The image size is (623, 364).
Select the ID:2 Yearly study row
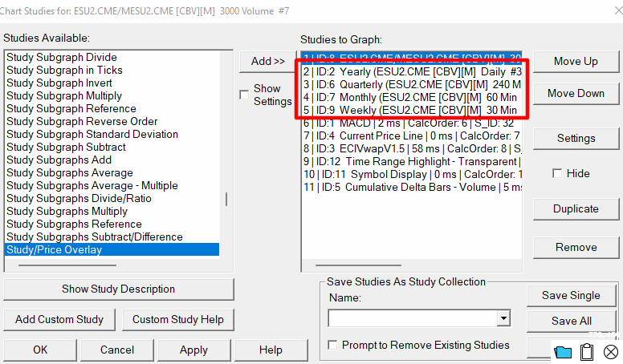412,71
